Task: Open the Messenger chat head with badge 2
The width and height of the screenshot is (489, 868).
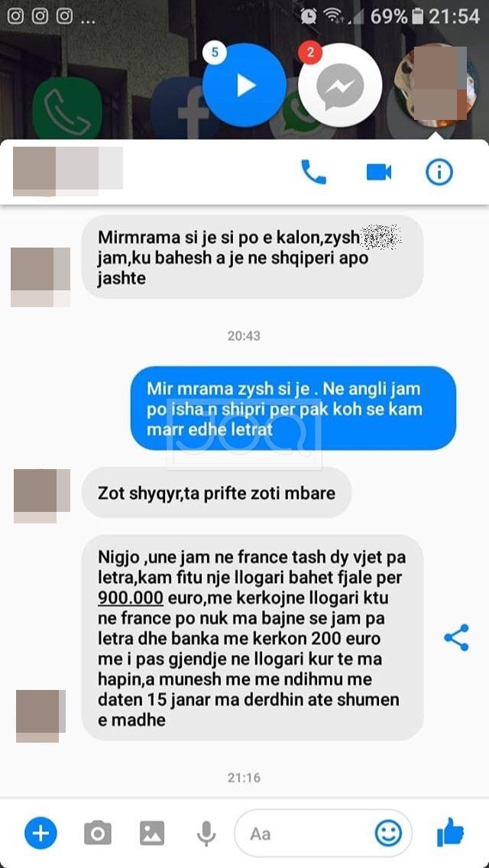Action: coord(340,86)
